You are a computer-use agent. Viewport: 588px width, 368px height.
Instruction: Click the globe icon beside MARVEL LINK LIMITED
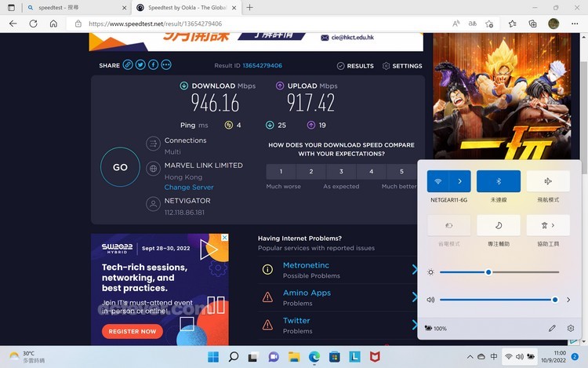tap(153, 169)
